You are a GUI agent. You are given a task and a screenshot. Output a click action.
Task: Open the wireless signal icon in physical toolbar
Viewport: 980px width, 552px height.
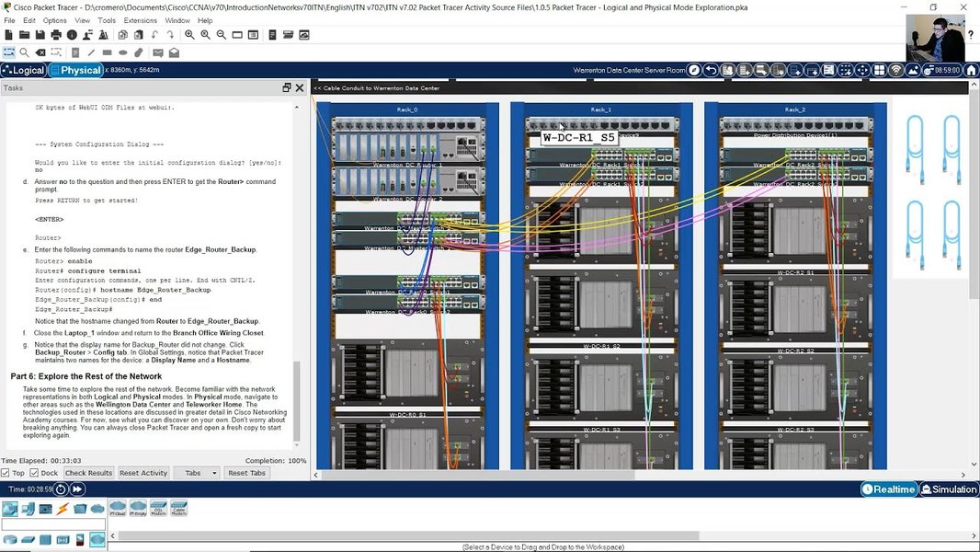point(895,70)
